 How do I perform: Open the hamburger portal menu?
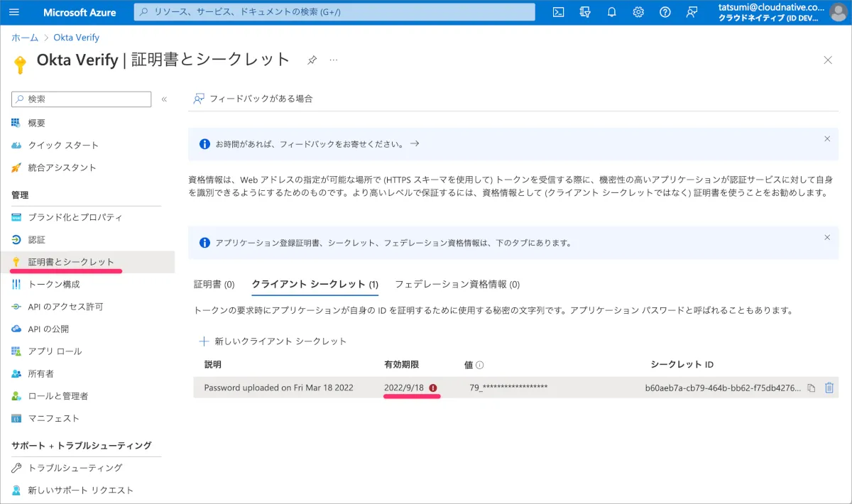(14, 12)
